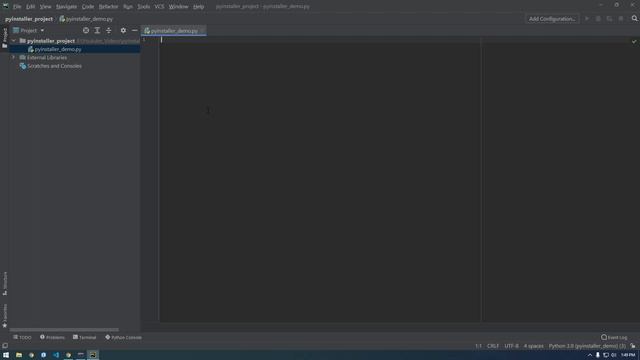Open the View menu
Image resolution: width=640 pixels, height=360 pixels.
(45, 7)
